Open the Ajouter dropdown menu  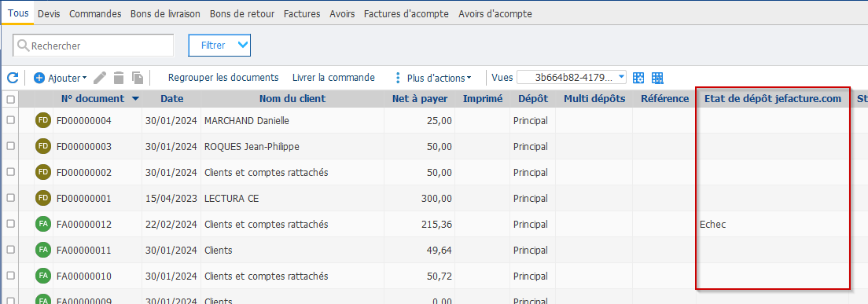click(x=61, y=78)
